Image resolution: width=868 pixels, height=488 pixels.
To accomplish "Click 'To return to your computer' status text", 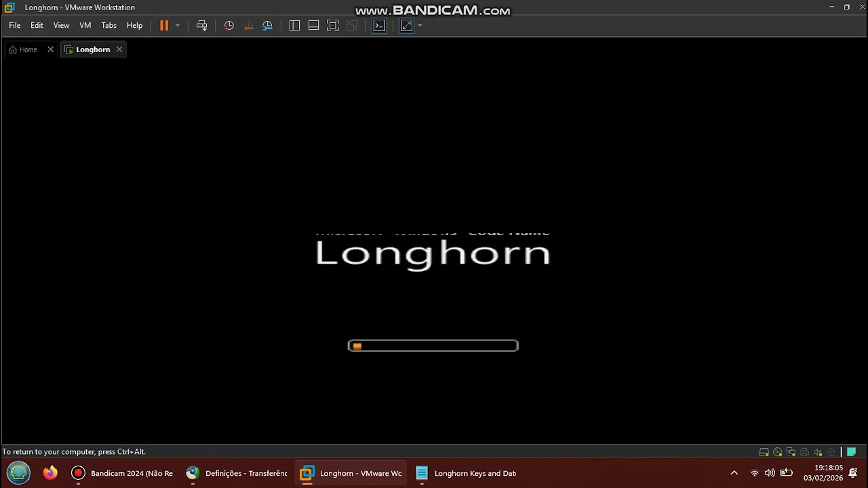I will 74,452.
